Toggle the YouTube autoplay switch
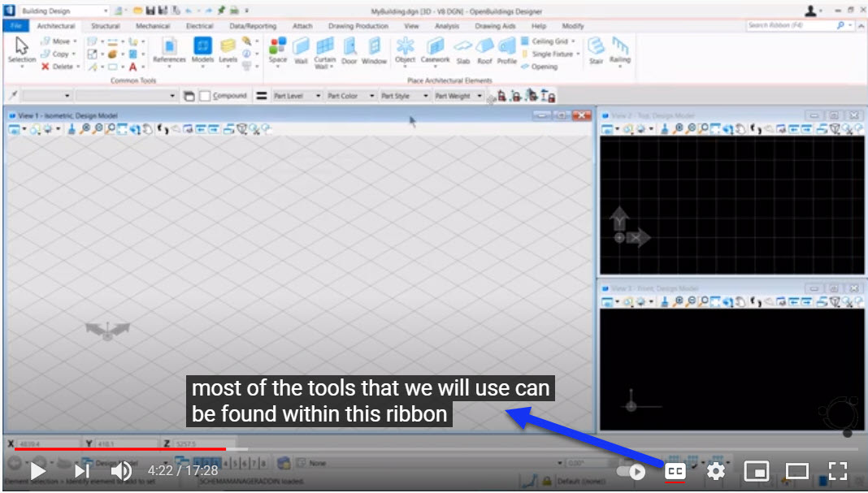 (631, 471)
